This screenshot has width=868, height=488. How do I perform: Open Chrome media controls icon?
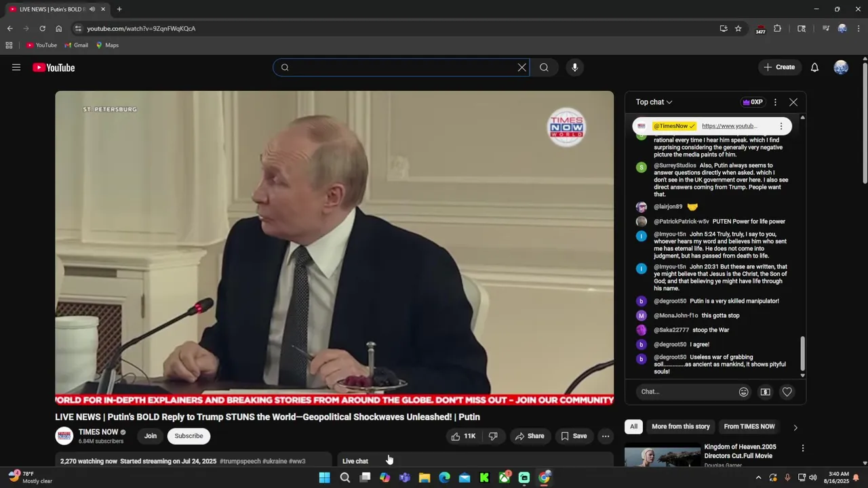[x=826, y=28]
